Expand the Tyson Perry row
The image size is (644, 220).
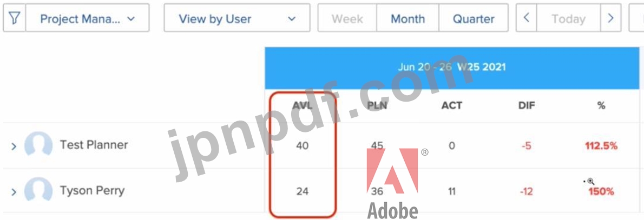[14, 192]
